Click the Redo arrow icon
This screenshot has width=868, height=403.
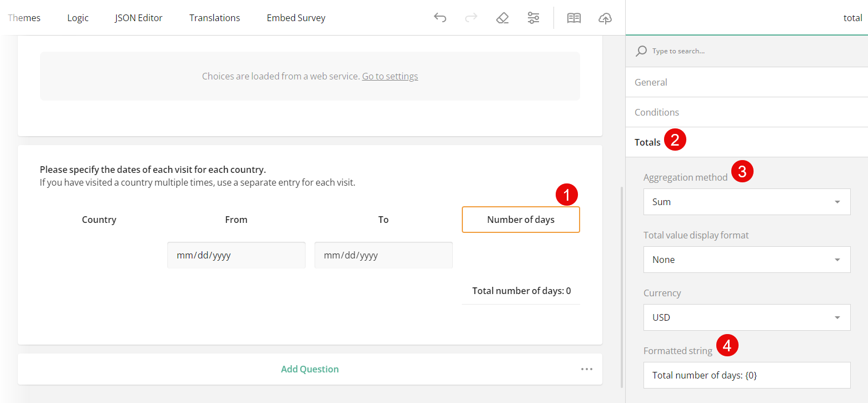[x=471, y=18]
